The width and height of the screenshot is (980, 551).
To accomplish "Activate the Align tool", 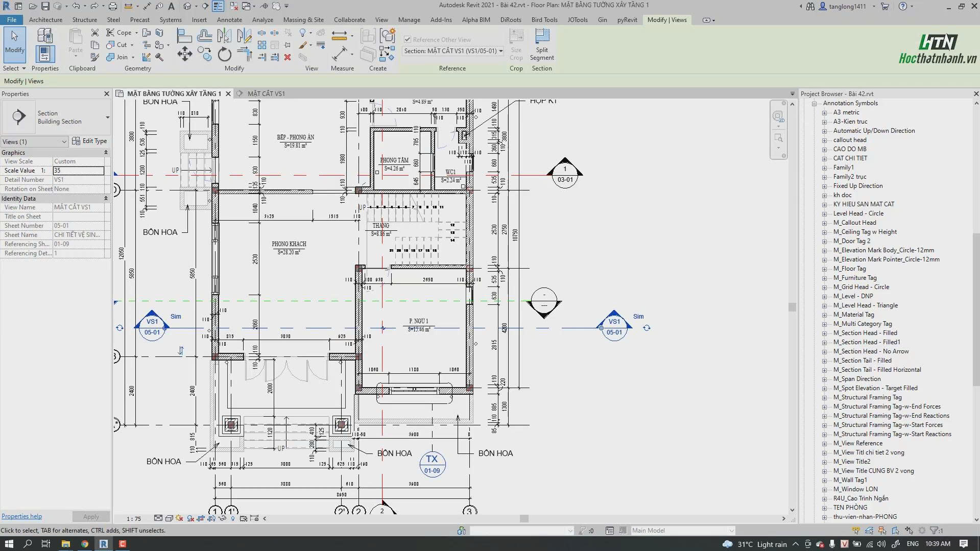I will pyautogui.click(x=184, y=36).
